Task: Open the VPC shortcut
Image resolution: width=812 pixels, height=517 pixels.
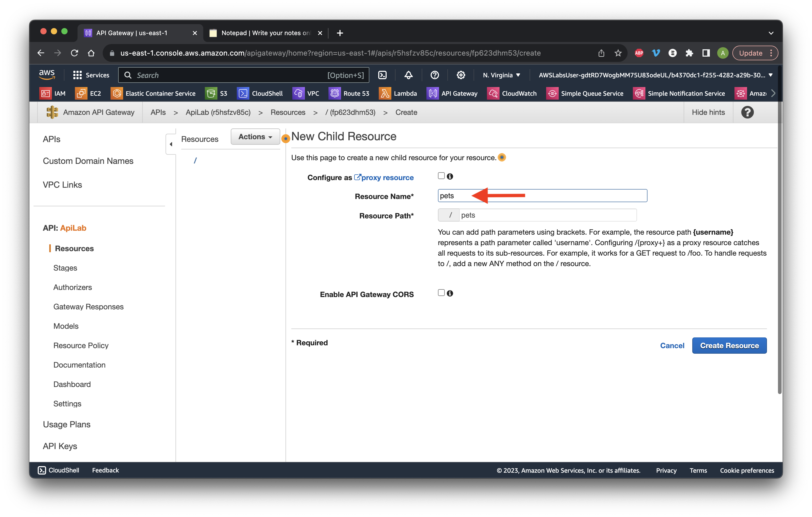Action: (x=306, y=94)
